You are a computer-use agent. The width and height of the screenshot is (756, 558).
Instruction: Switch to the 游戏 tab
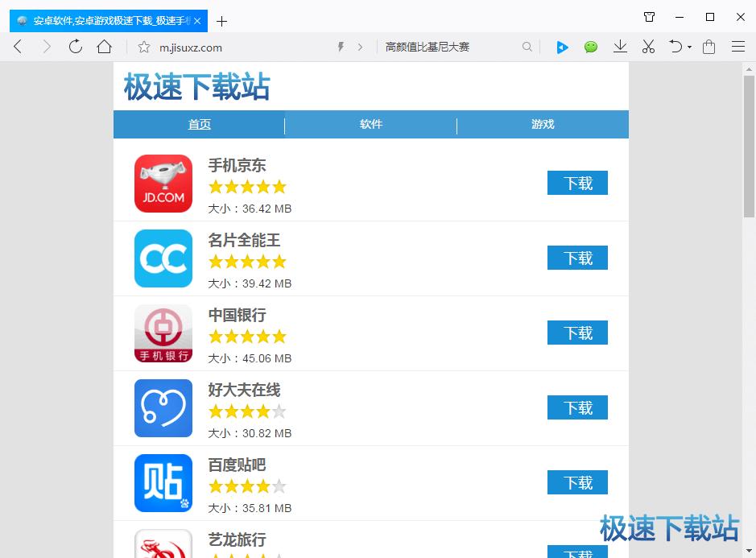pos(542,125)
